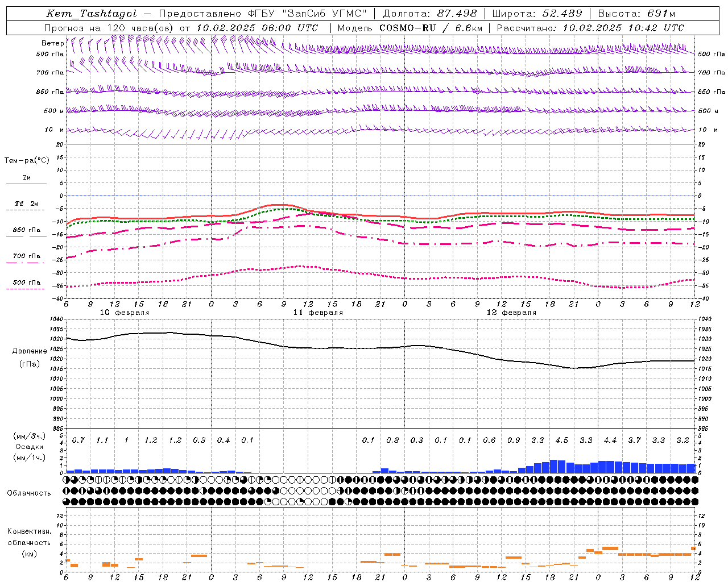Select the provider text ФГБУ "ЗапСиб УГМС"
This screenshot has width=728, height=582.
pos(307,14)
